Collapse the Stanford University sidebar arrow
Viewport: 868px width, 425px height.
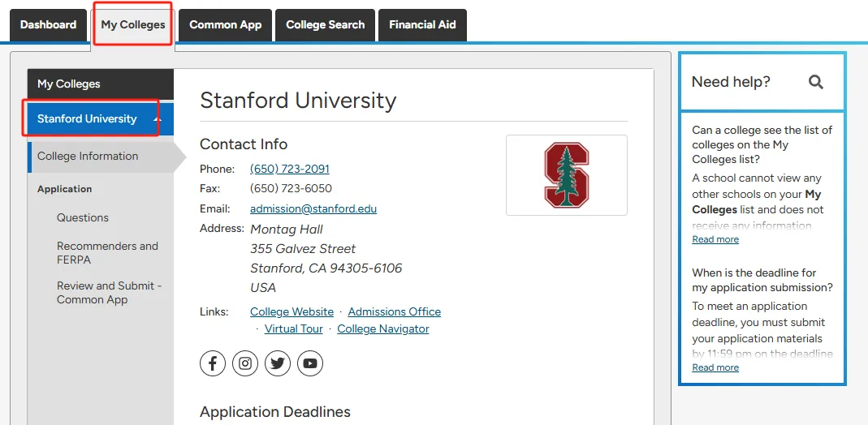[x=158, y=119]
